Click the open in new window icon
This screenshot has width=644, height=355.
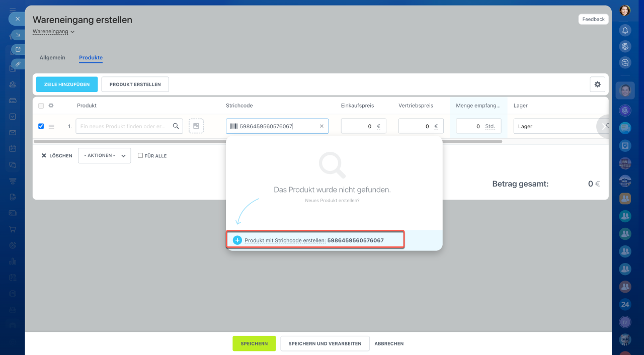coord(18,49)
